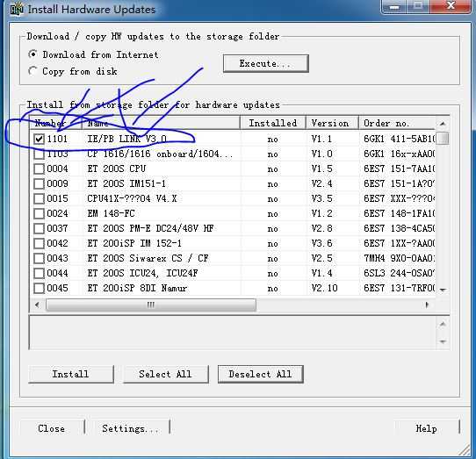Image resolution: width=476 pixels, height=459 pixels.
Task: Click the window resize grip corner
Action: (x=465, y=450)
